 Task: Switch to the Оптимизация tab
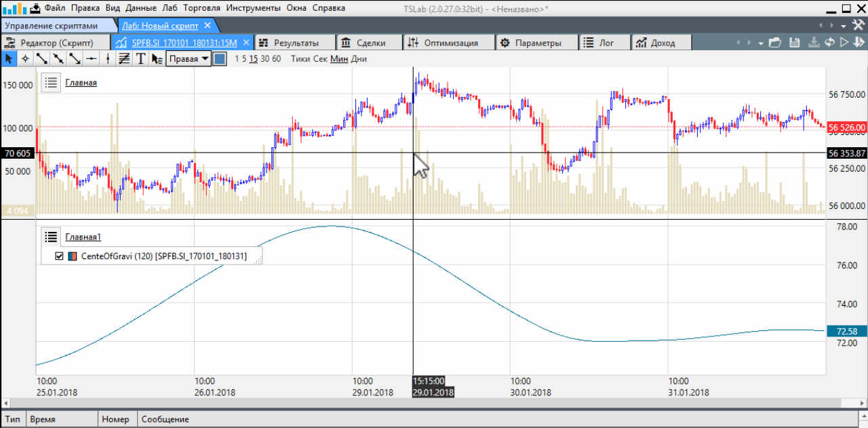click(443, 43)
